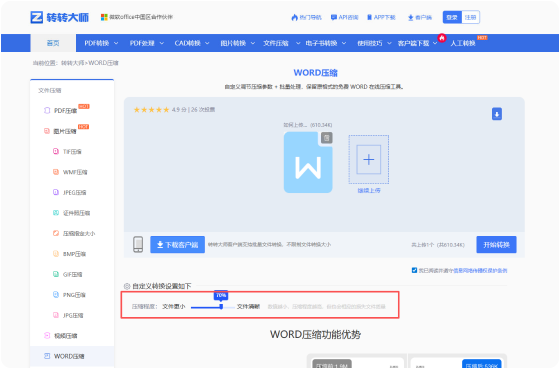Click the 注册 button
The image size is (560, 369).
coord(470,17)
